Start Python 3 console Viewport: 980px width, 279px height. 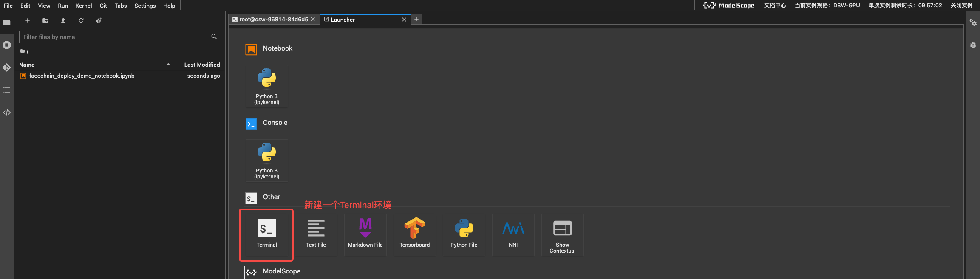pos(266,160)
